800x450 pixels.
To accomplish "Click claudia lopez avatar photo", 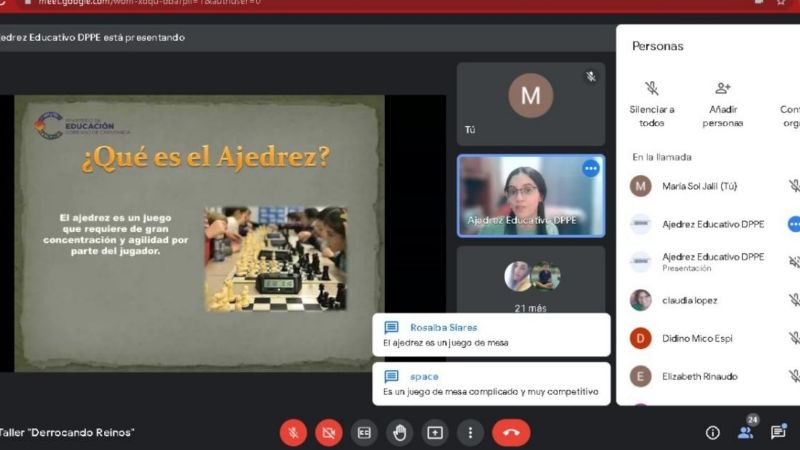I will click(x=640, y=301).
